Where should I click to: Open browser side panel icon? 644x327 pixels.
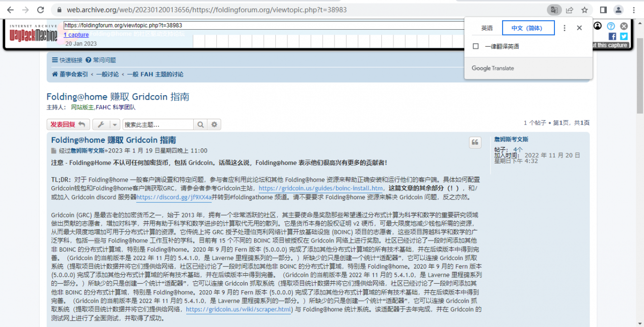point(603,10)
